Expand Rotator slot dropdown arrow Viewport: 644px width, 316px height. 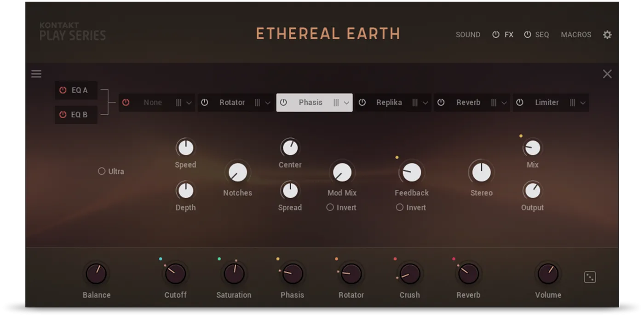[x=268, y=103]
